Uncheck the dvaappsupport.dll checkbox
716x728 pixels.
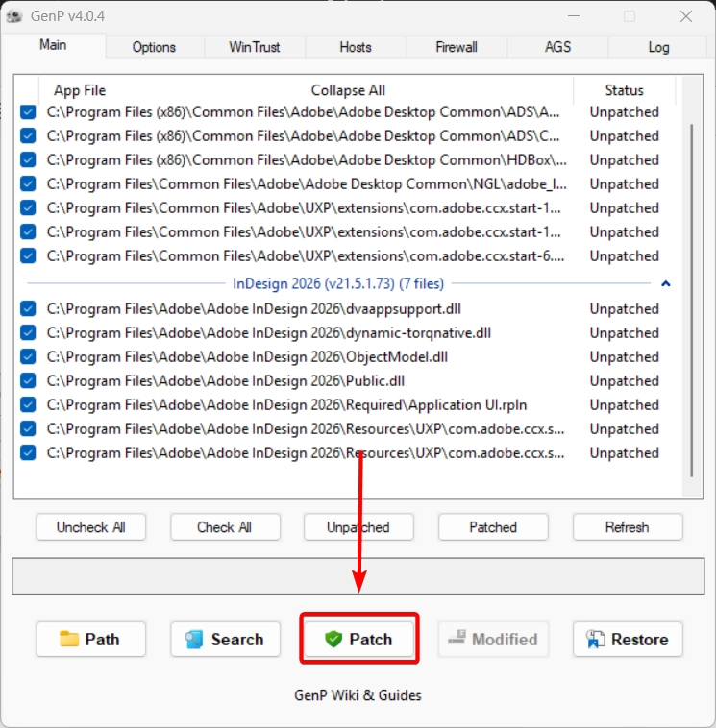click(x=28, y=308)
